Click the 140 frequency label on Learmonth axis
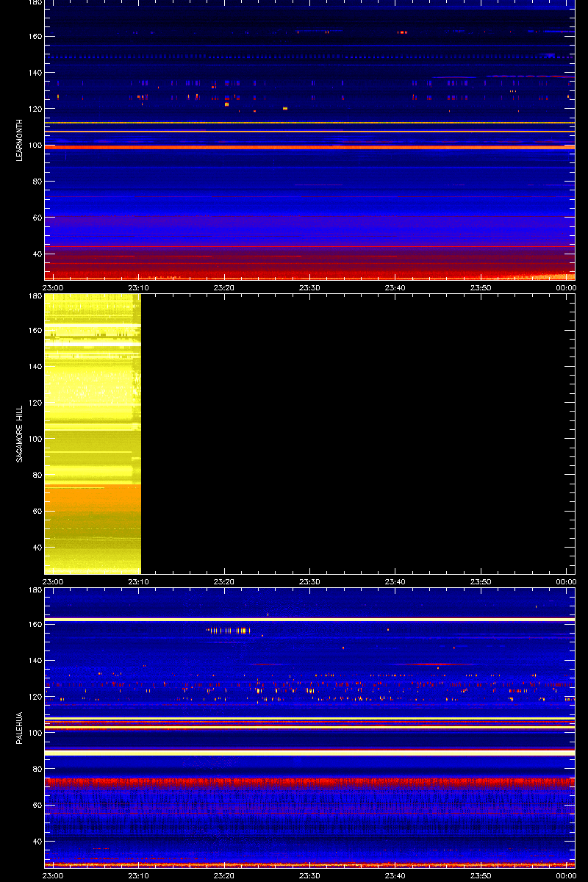 coord(35,73)
